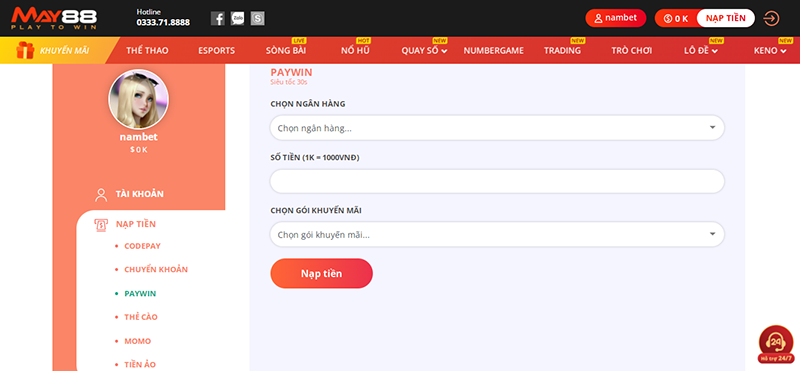Choose PAYWIN deposit method in sidebar
Image resolution: width=800 pixels, height=371 pixels.
click(x=140, y=294)
